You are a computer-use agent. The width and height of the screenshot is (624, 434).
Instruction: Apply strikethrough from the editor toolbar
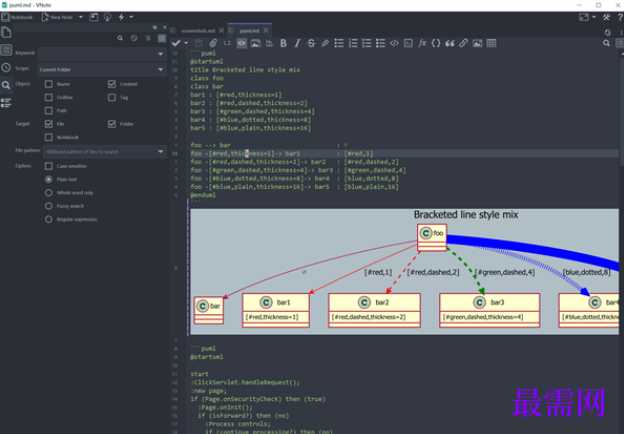[311, 43]
